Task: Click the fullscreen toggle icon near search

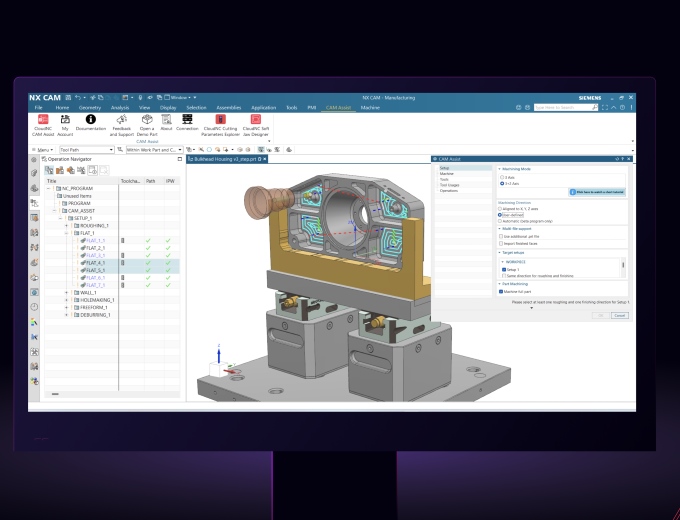Action: coord(605,108)
